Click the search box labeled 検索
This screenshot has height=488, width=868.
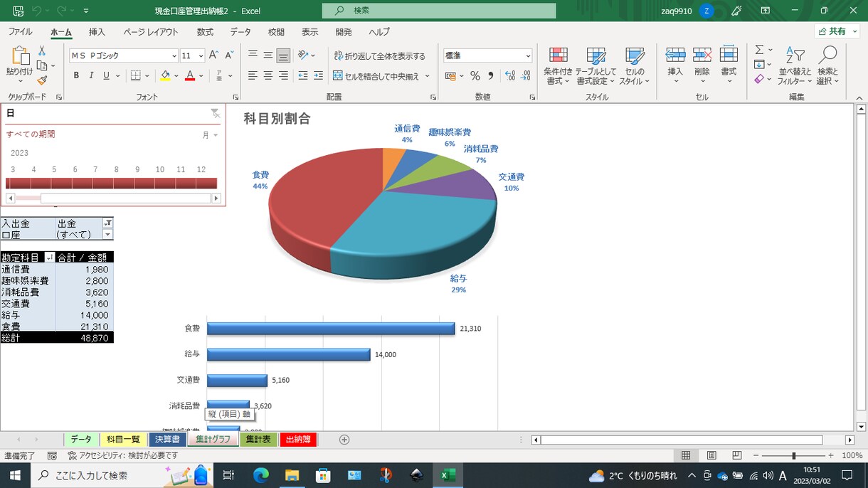coord(439,11)
